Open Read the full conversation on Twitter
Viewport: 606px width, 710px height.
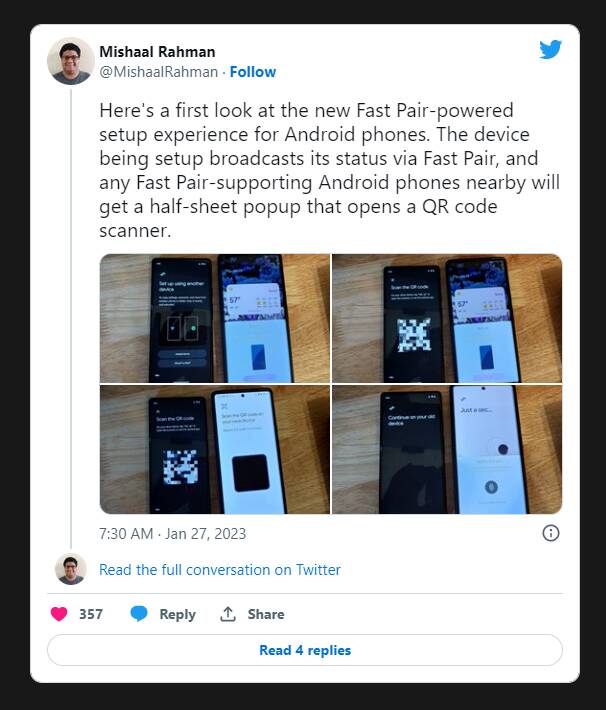point(220,570)
